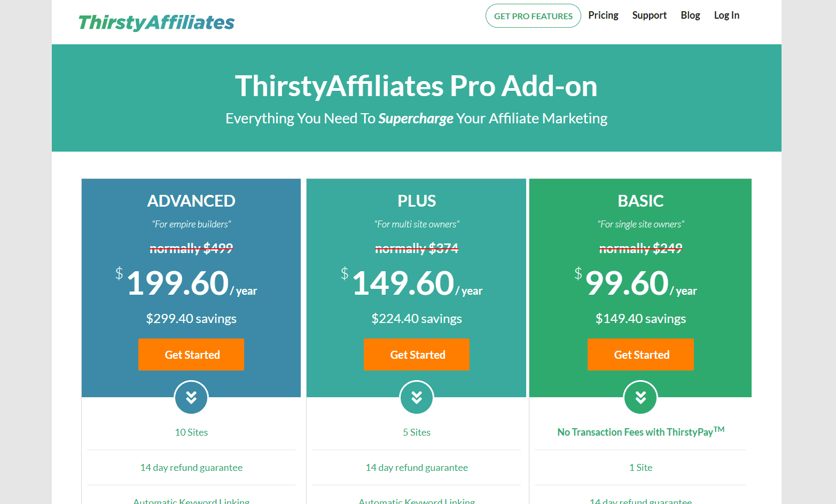Click the 14 day refund guarantee text
Viewport: 836px width, 504px height.
pos(191,467)
